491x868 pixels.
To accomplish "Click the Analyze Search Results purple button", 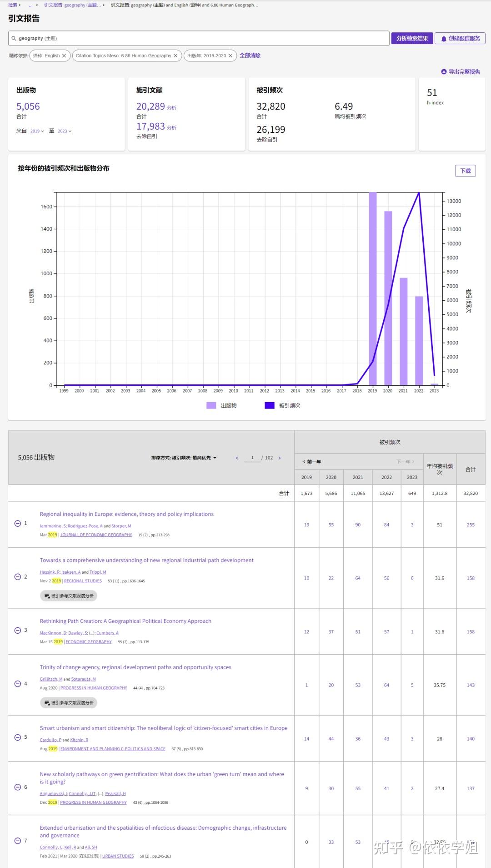I will pos(412,38).
